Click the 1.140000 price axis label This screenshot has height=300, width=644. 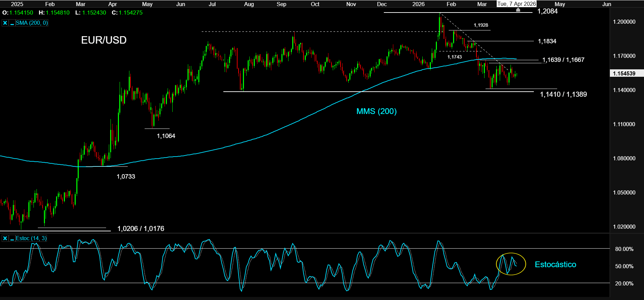coord(624,90)
